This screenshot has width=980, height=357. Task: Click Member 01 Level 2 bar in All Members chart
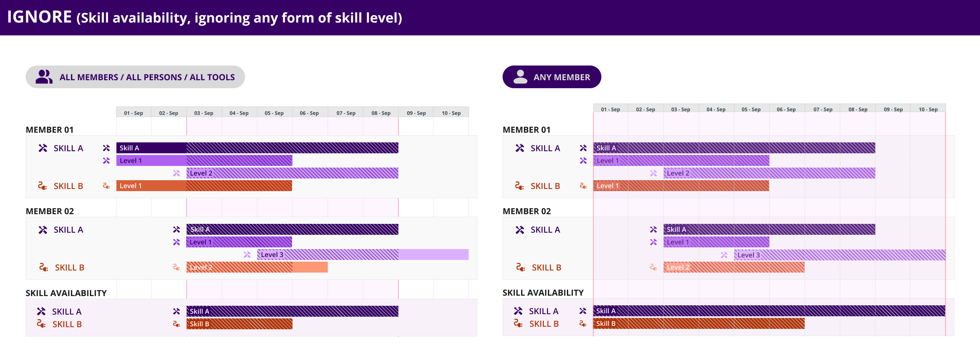(292, 173)
